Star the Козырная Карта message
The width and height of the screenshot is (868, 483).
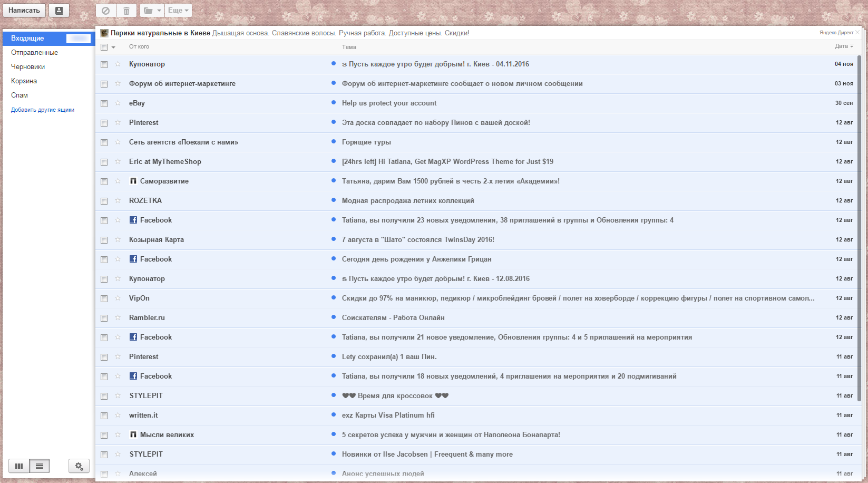tap(118, 239)
